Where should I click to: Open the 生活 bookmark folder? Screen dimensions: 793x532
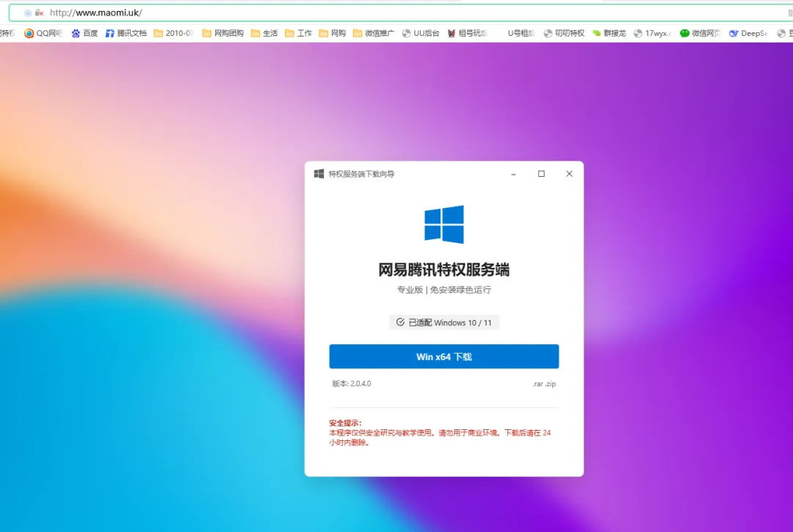click(264, 33)
